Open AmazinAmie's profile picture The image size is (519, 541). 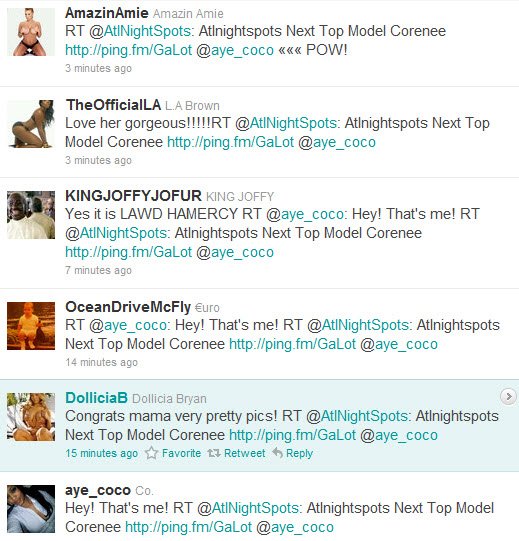click(31, 32)
